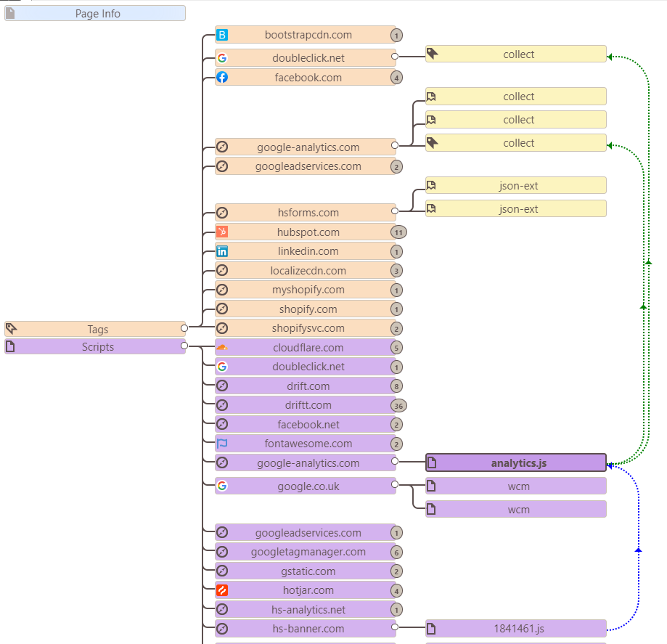The image size is (667, 644).
Task: Click the compass icon on localizecdn.com
Action: click(x=222, y=270)
